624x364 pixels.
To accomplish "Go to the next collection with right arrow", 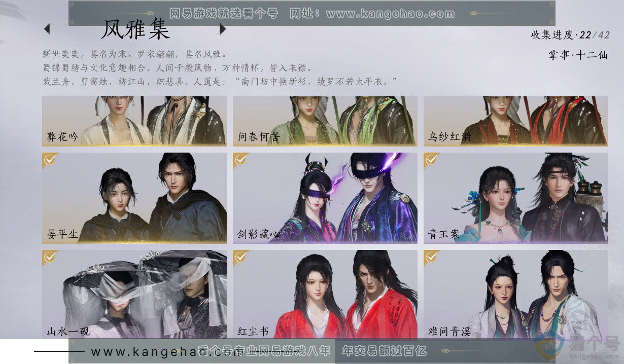I will [223, 29].
